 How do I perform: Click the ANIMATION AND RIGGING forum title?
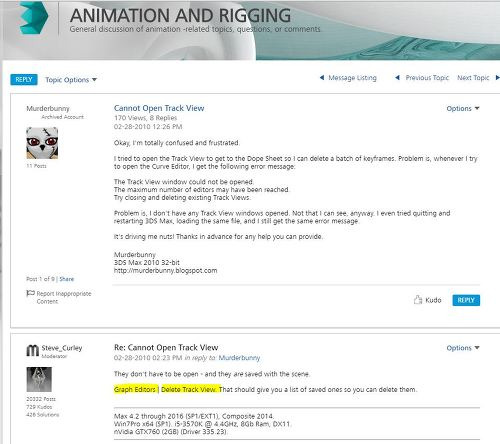pos(180,16)
